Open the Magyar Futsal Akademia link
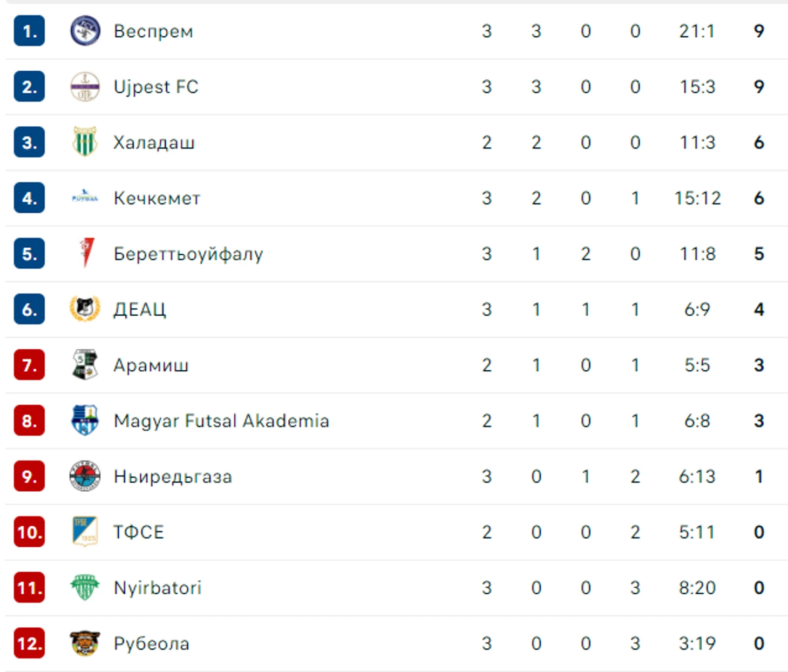 coord(221,420)
